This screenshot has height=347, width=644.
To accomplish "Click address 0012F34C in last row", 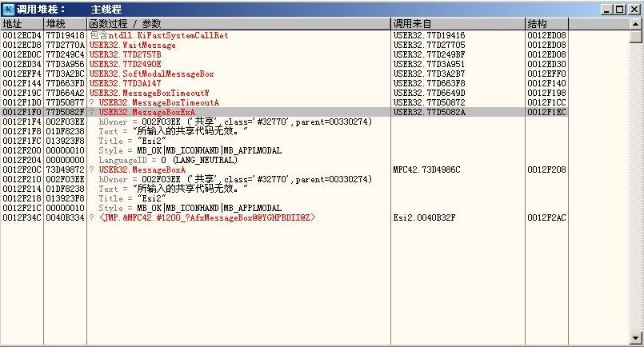I will coord(22,217).
